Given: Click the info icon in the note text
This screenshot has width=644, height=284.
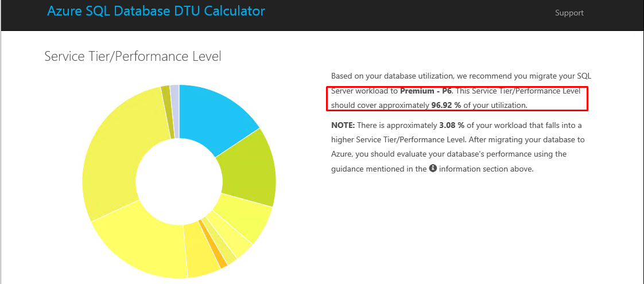Looking at the screenshot, I should click(432, 169).
